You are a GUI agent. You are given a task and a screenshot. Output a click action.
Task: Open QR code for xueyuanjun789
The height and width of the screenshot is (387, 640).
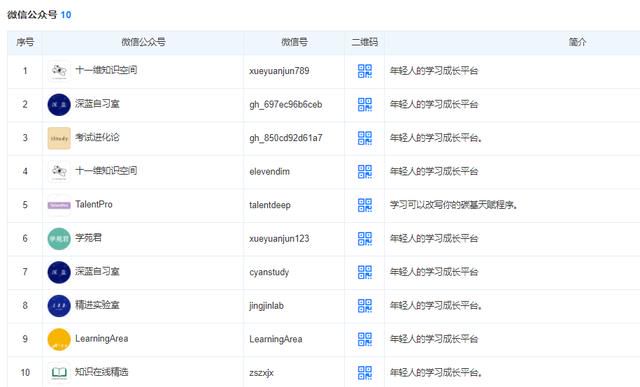click(364, 71)
